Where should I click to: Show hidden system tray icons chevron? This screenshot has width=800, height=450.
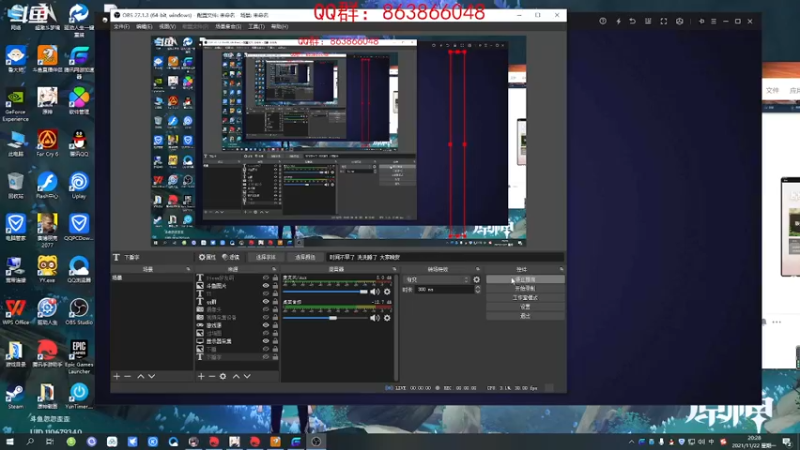point(631,442)
